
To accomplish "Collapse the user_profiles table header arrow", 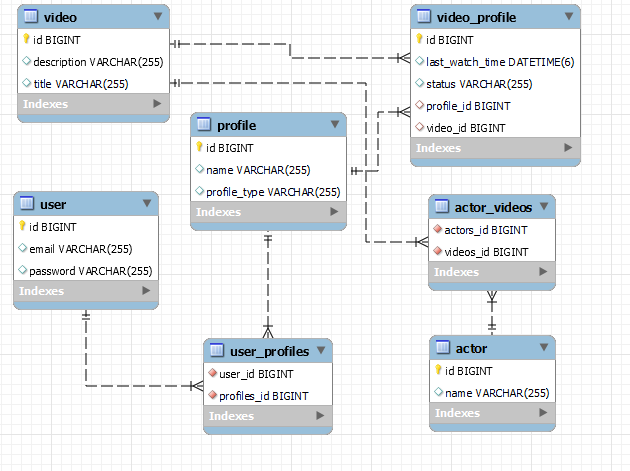I will click(321, 350).
